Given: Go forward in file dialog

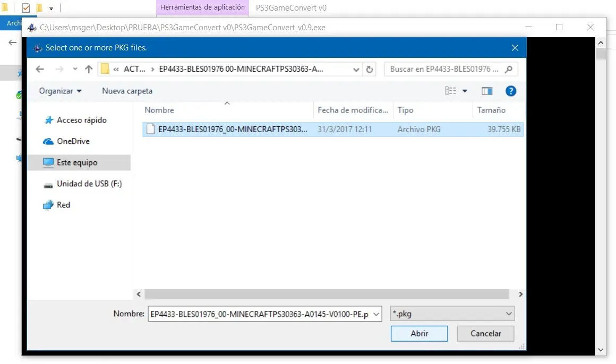Looking at the screenshot, I should (x=59, y=69).
